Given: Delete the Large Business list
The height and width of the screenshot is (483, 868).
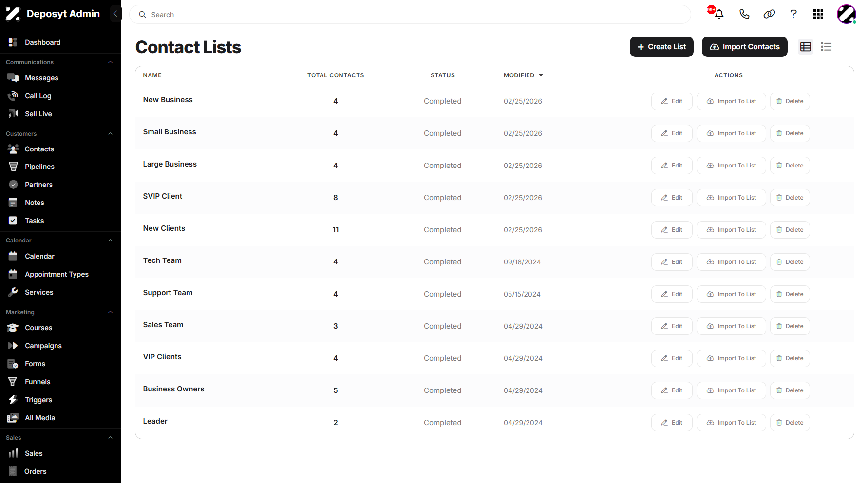Looking at the screenshot, I should point(790,166).
